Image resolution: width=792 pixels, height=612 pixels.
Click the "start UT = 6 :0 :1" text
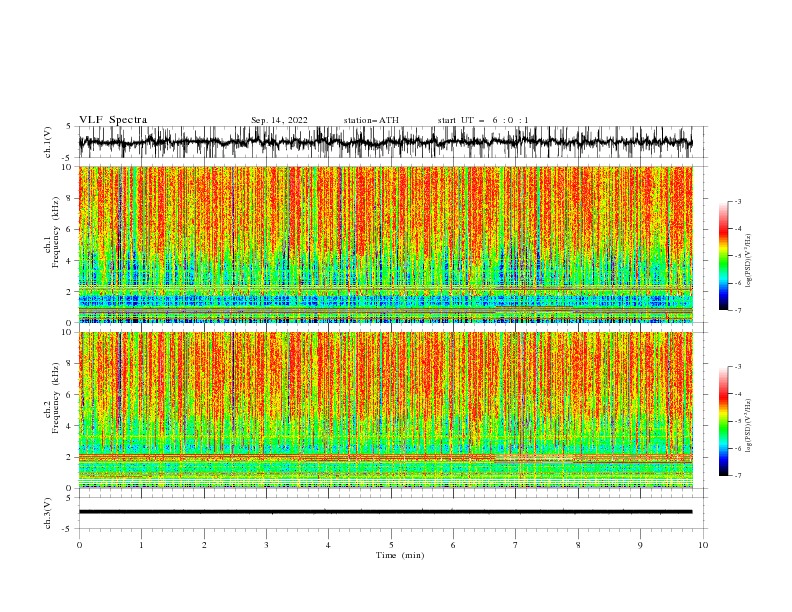(483, 120)
